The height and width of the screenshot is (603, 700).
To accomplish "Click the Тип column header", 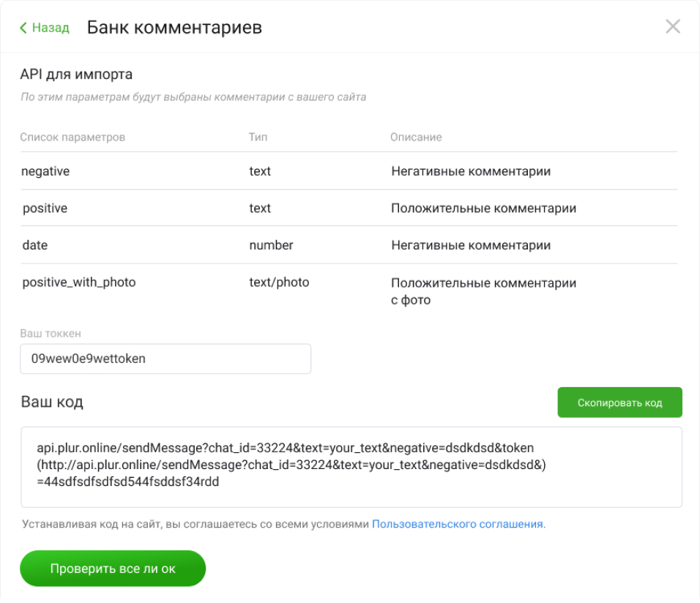I will pyautogui.click(x=258, y=137).
